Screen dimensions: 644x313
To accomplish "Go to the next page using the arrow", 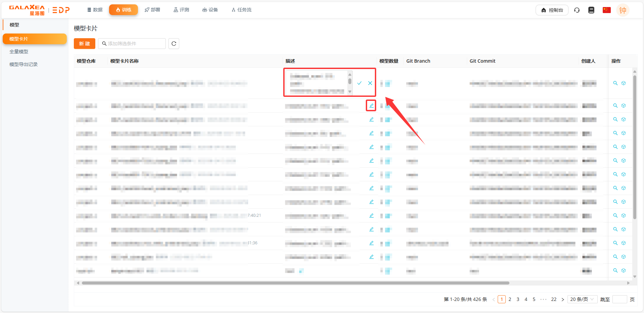I will (563, 300).
